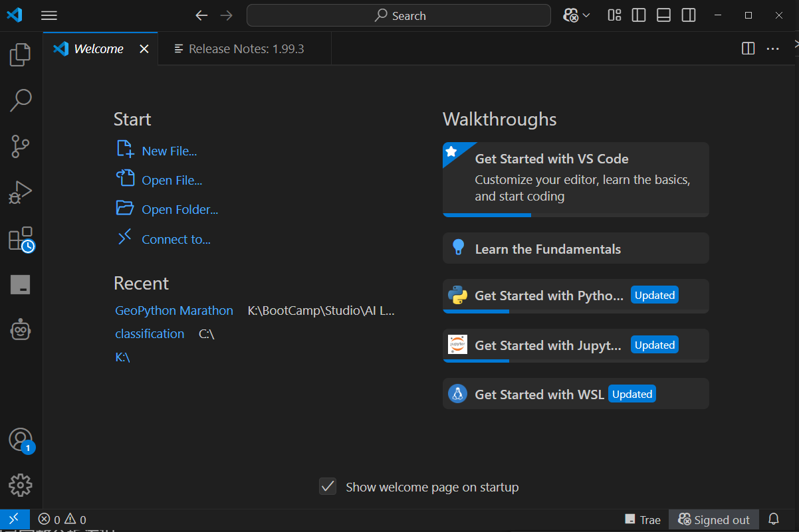The height and width of the screenshot is (532, 799).
Task: Click the Jupyter logo icon
Action: click(457, 345)
